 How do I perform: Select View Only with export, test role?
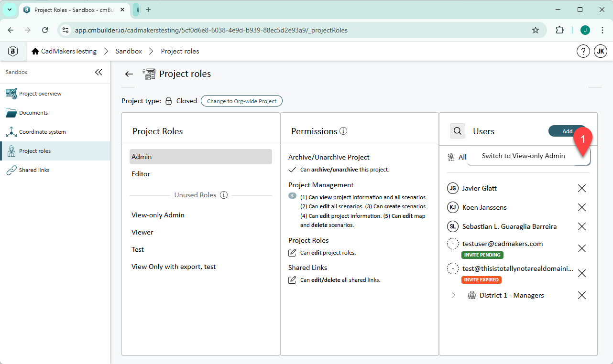tap(201, 267)
